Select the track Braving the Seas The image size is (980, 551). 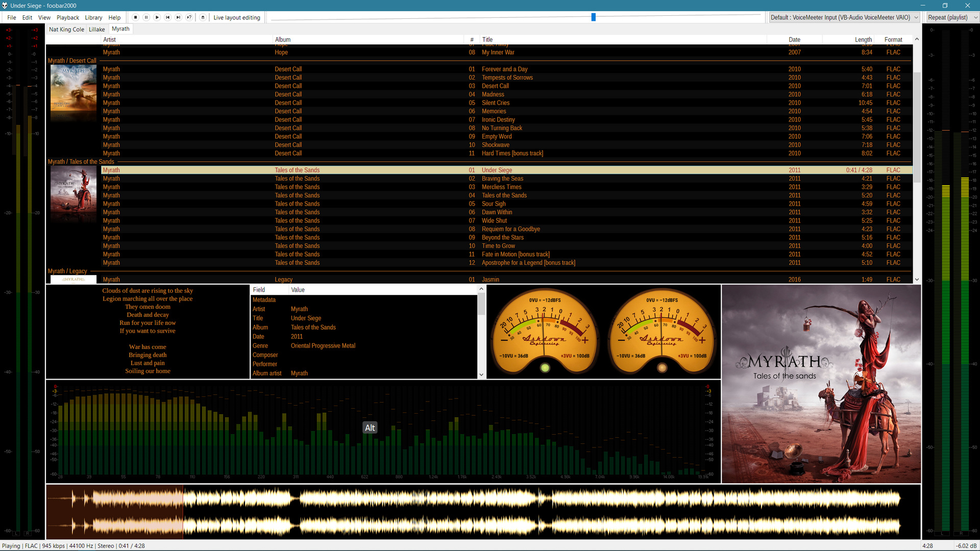pyautogui.click(x=502, y=179)
